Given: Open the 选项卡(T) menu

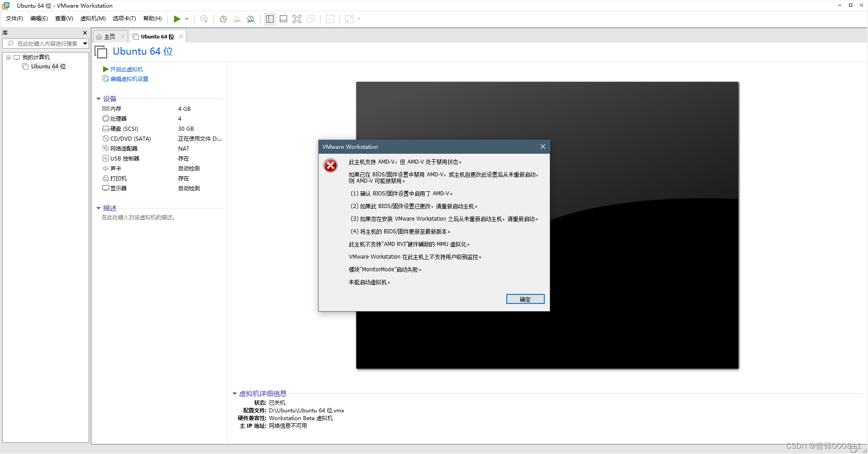Looking at the screenshot, I should (x=124, y=19).
